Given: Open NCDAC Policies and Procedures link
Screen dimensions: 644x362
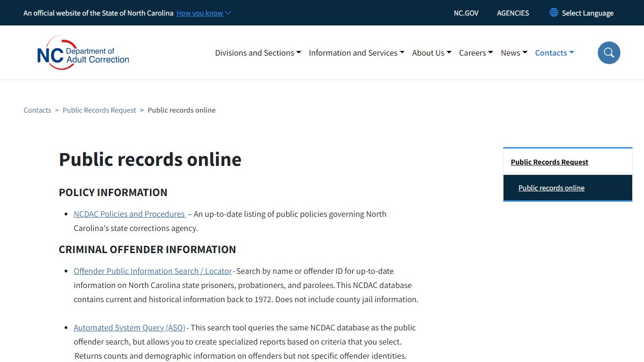Looking at the screenshot, I should [129, 214].
